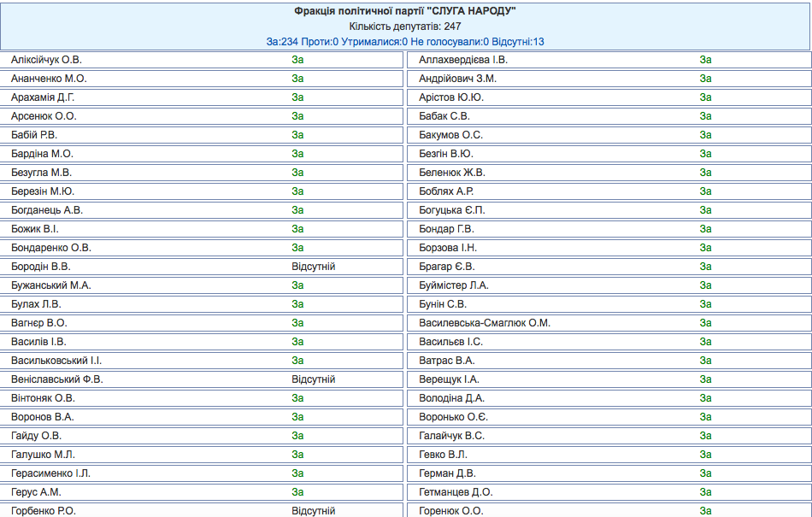
Task: Select deputy name Андрійович З.М.
Action: (x=458, y=79)
